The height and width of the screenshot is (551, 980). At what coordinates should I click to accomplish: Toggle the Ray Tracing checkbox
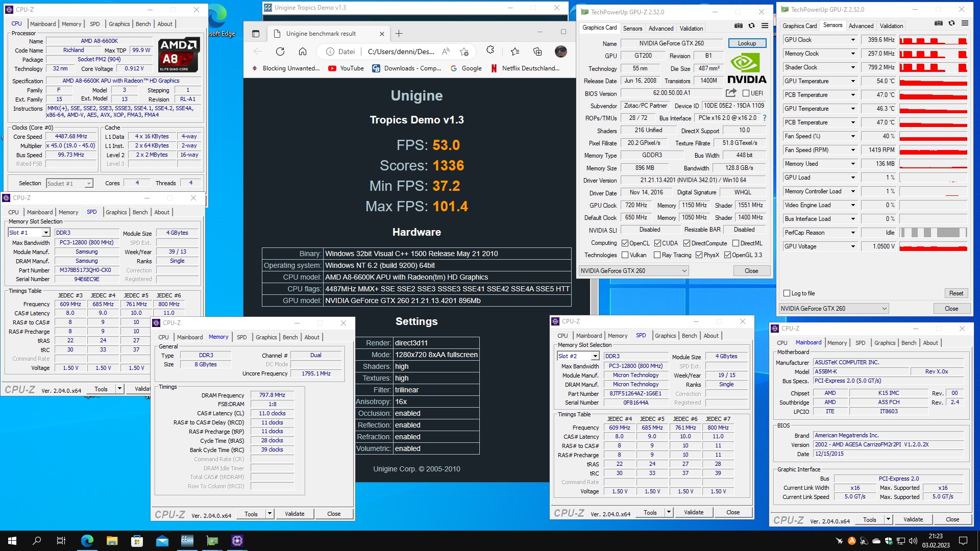point(657,255)
